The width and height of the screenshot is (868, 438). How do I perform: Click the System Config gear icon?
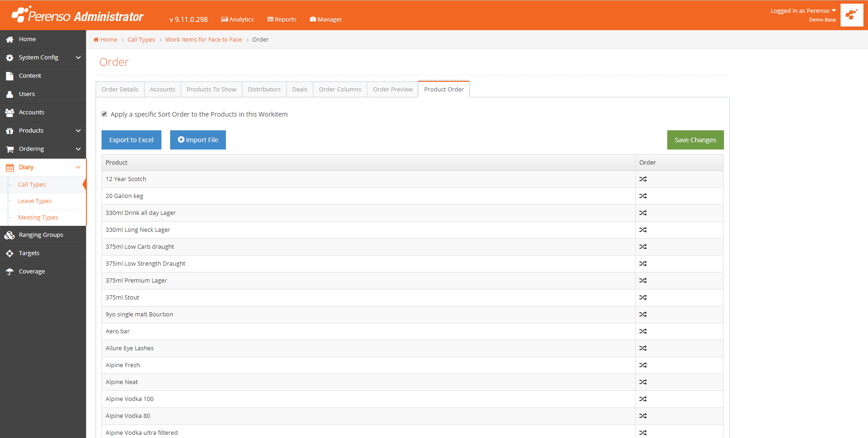click(10, 58)
